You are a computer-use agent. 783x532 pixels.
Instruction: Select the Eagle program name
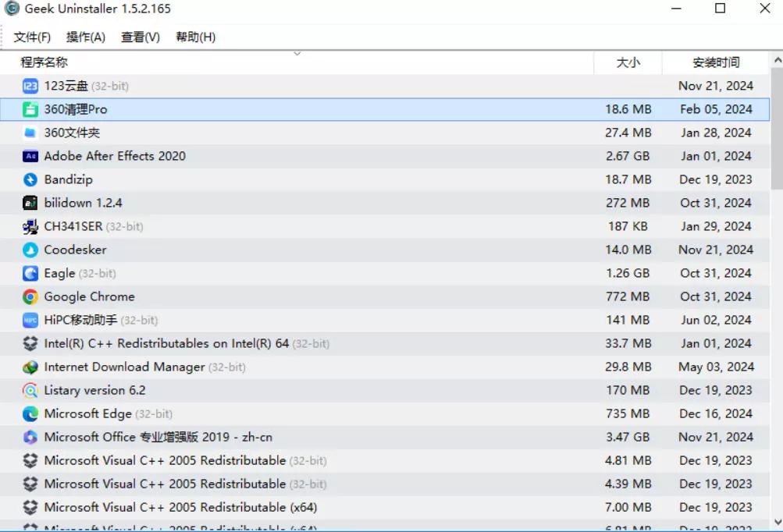[x=59, y=274]
